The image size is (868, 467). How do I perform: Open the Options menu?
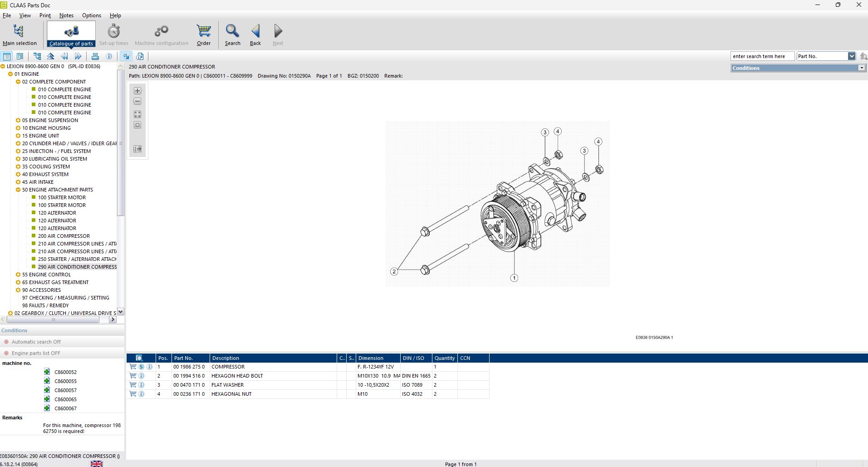(91, 15)
